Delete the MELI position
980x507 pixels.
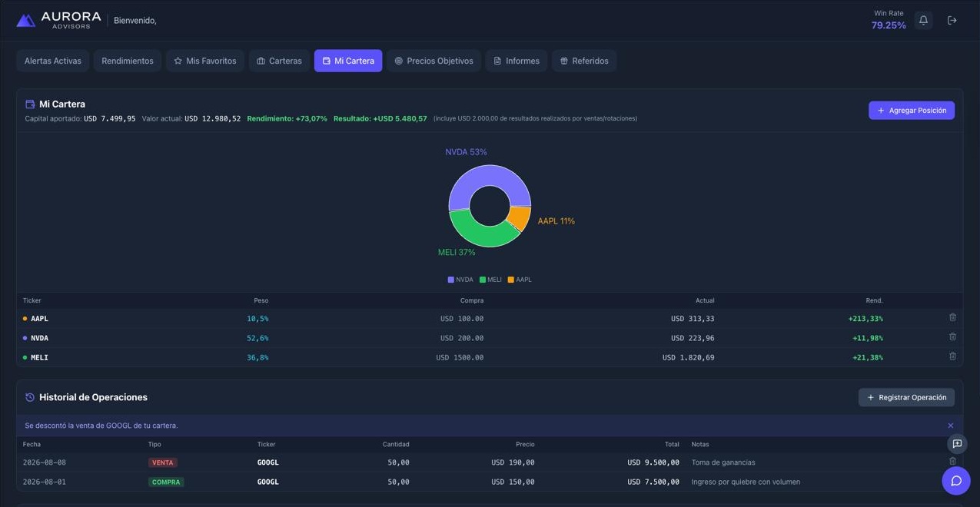[952, 356]
